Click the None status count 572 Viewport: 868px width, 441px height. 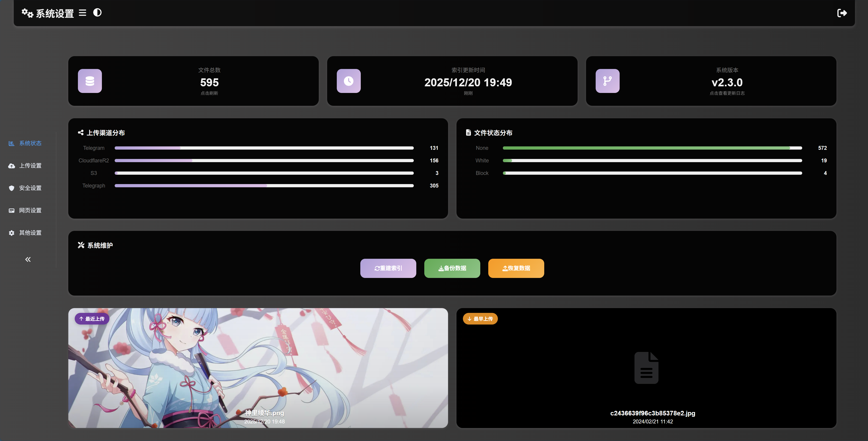[x=823, y=148]
